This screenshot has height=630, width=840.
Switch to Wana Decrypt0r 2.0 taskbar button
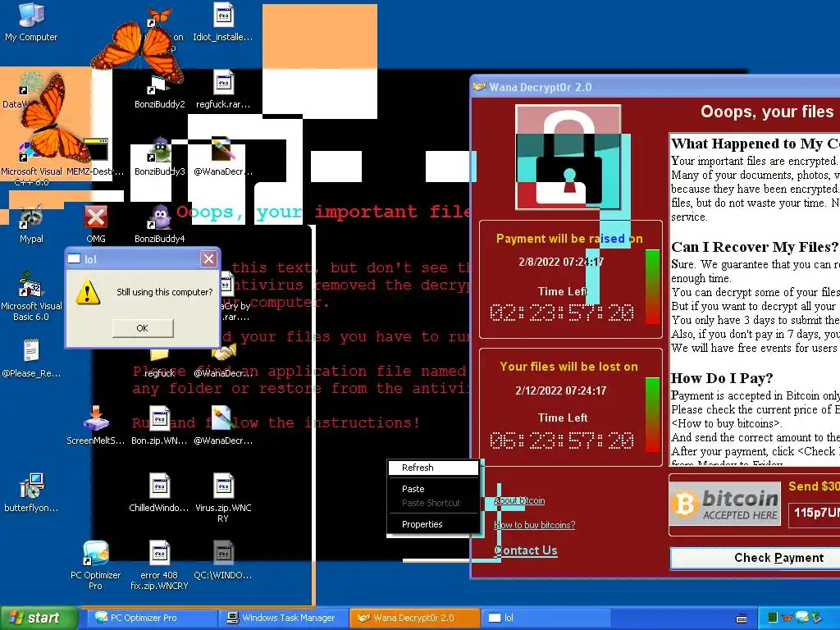[414, 618]
